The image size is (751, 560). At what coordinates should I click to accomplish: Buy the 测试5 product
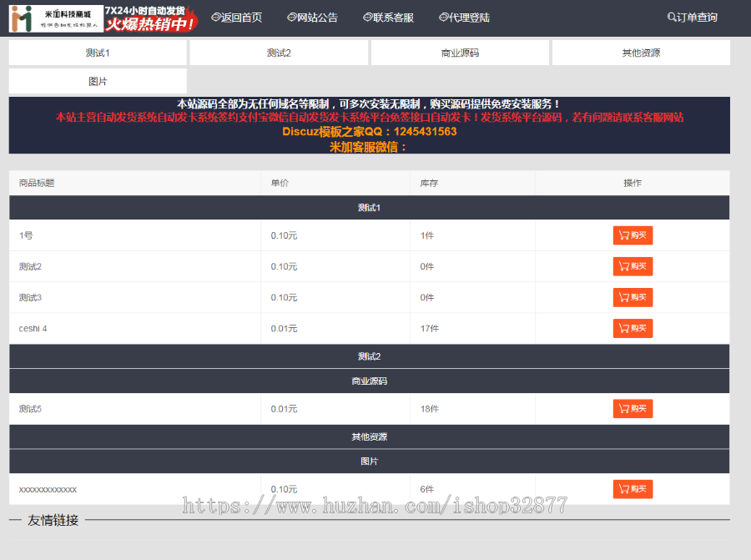pyautogui.click(x=633, y=409)
